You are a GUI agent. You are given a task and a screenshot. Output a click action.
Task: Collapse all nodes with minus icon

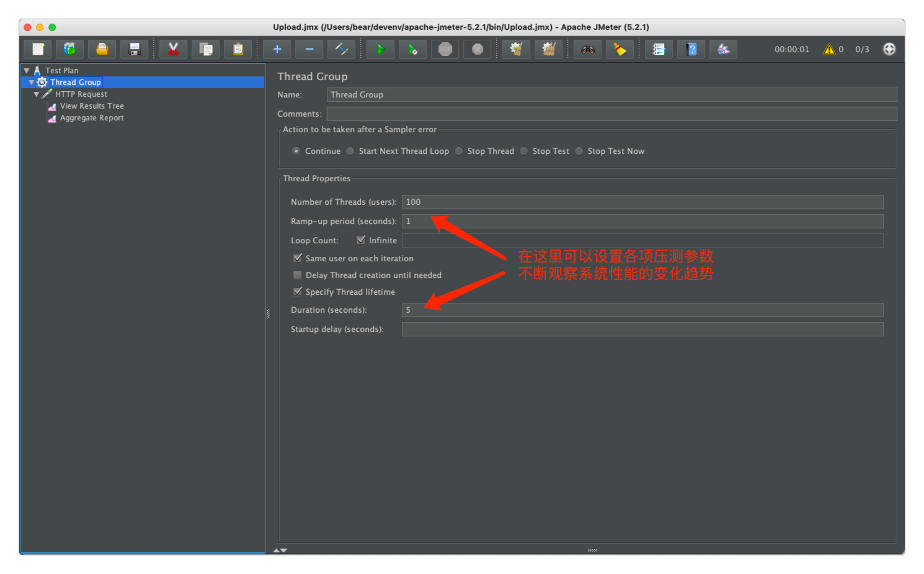[309, 49]
